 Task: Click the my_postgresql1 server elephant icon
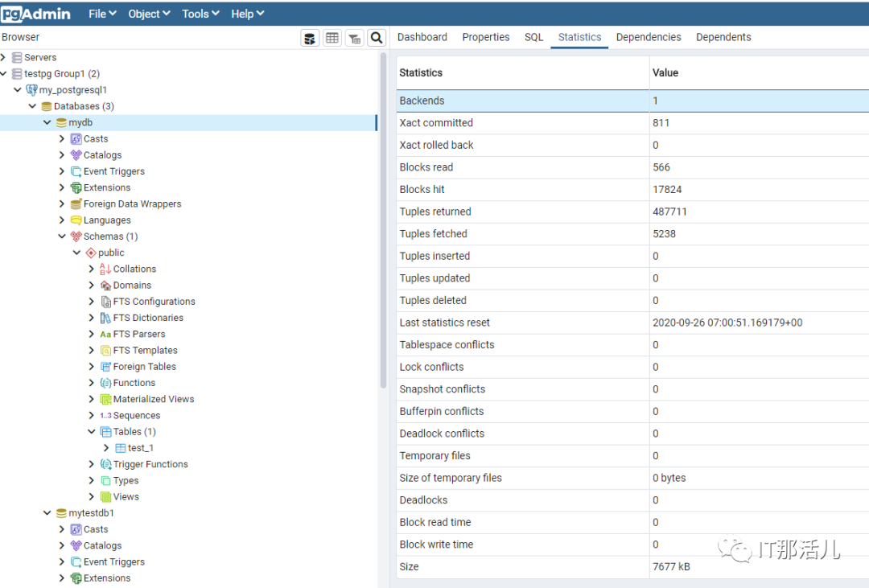tap(31, 90)
